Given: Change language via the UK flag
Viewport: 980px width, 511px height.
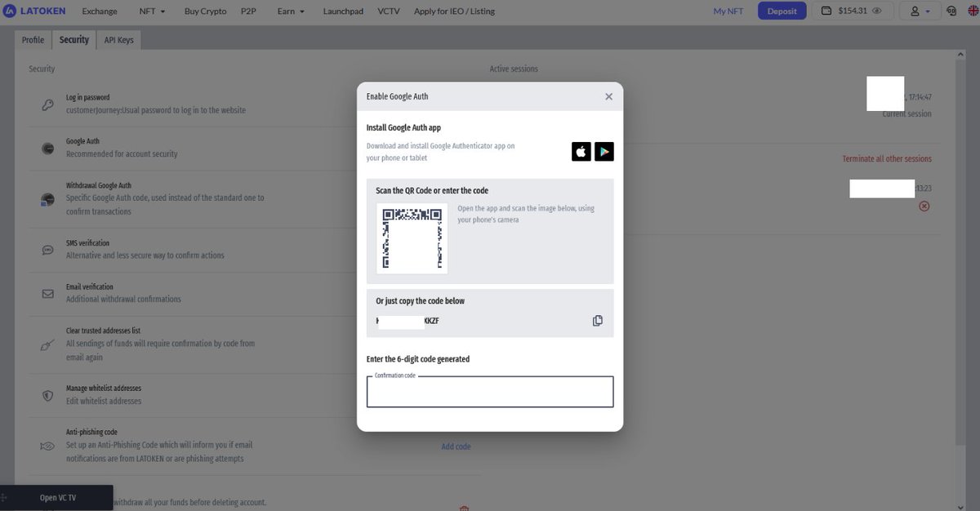Looking at the screenshot, I should coord(973,11).
